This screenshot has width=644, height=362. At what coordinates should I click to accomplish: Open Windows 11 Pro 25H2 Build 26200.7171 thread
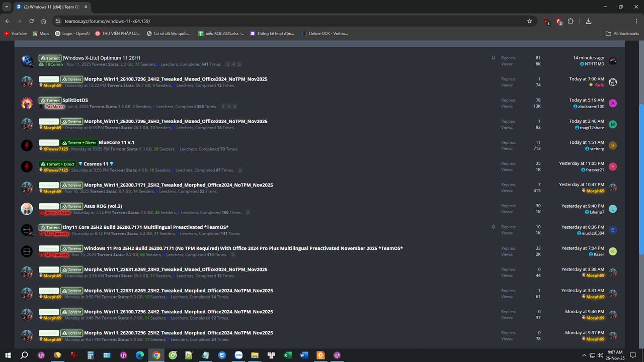point(244,248)
